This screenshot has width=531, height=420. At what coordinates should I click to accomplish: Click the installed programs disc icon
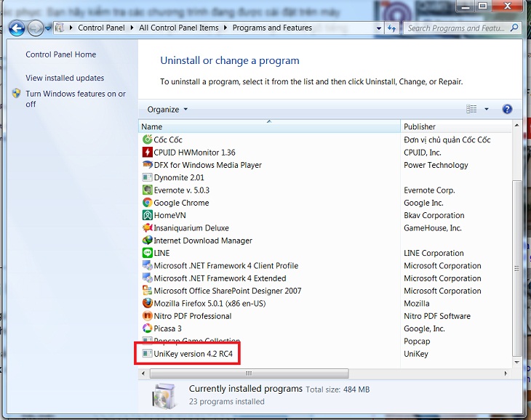tap(164, 396)
